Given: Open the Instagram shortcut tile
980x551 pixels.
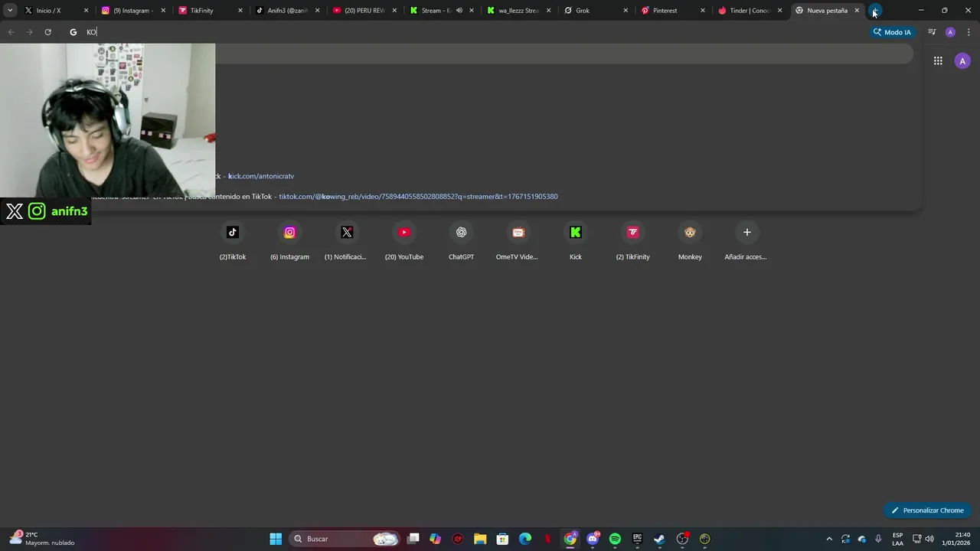Looking at the screenshot, I should click(x=289, y=241).
